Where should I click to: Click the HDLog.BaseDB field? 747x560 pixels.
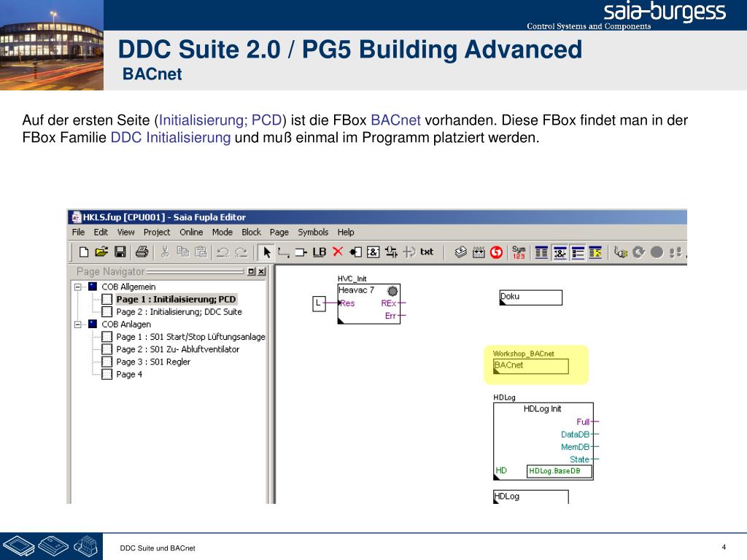560,471
